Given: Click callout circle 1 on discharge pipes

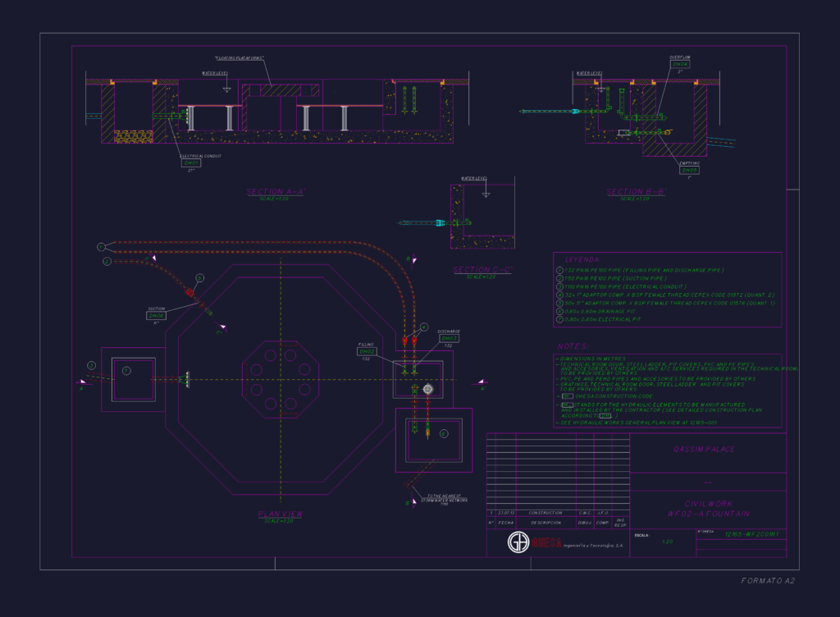Looking at the screenshot, I should (x=101, y=247).
